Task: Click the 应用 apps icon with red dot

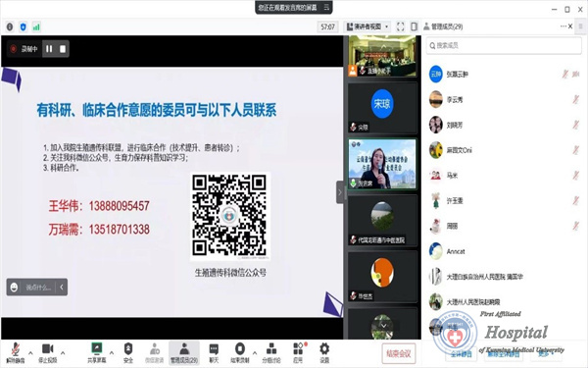Action: [299, 352]
